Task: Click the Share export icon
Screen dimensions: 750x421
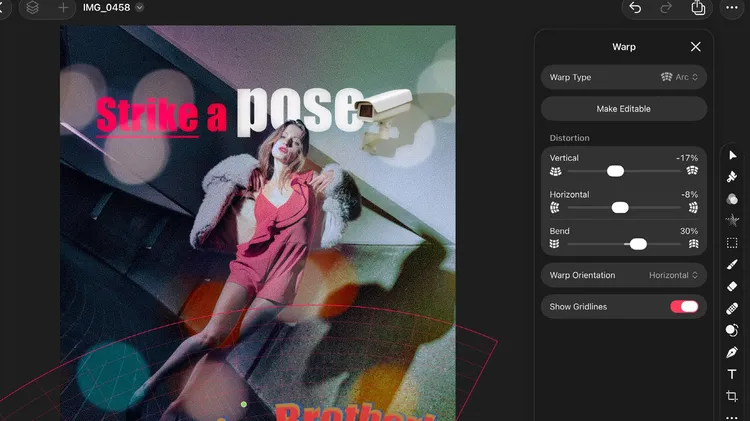Action: (x=698, y=8)
